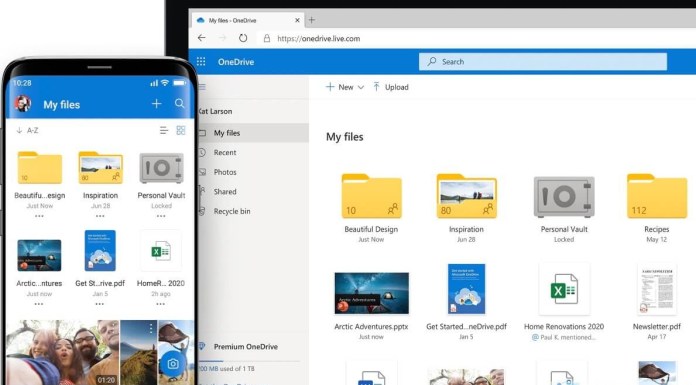This screenshot has width=696, height=385.
Task: Open Arctic...ntures thumbnail on phone
Action: point(39,255)
